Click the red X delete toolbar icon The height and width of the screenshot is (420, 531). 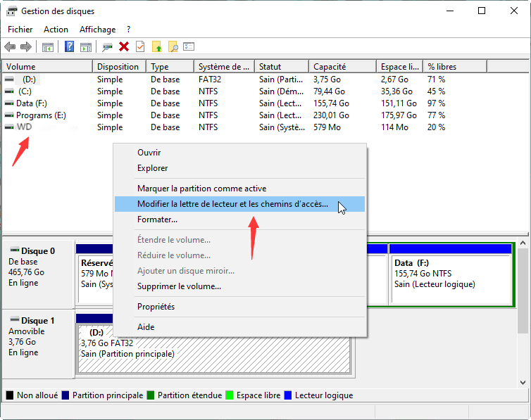(x=124, y=46)
